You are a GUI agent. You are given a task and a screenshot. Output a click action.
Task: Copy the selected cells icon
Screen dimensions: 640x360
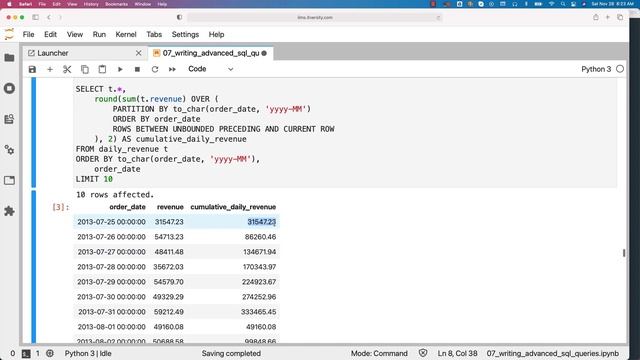click(84, 69)
